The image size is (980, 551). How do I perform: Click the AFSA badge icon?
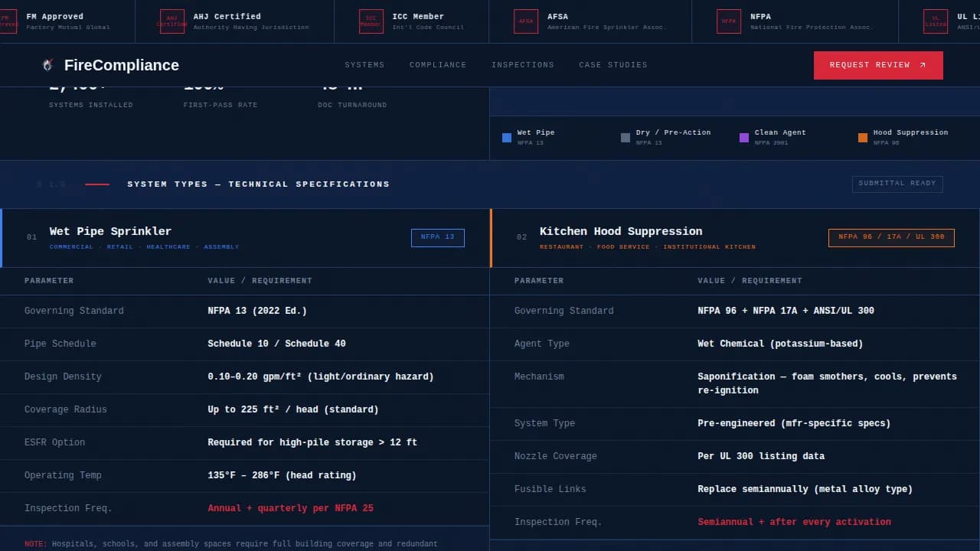tap(526, 21)
